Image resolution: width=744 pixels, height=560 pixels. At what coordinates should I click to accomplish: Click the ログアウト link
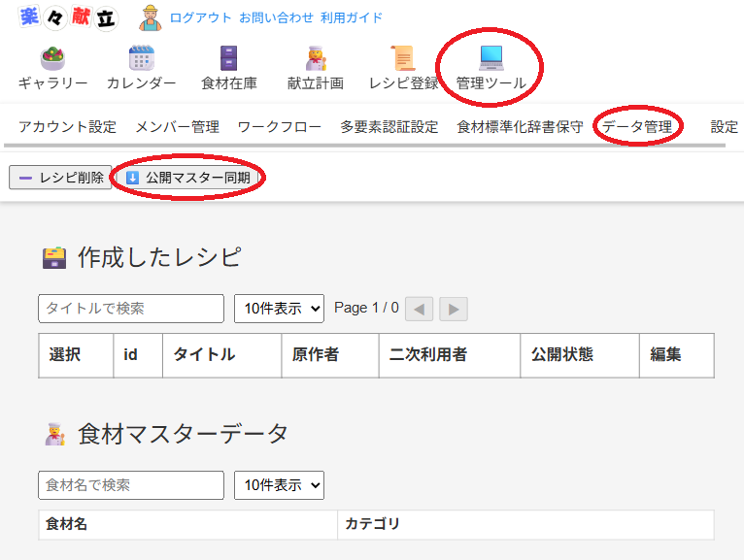pos(201,18)
